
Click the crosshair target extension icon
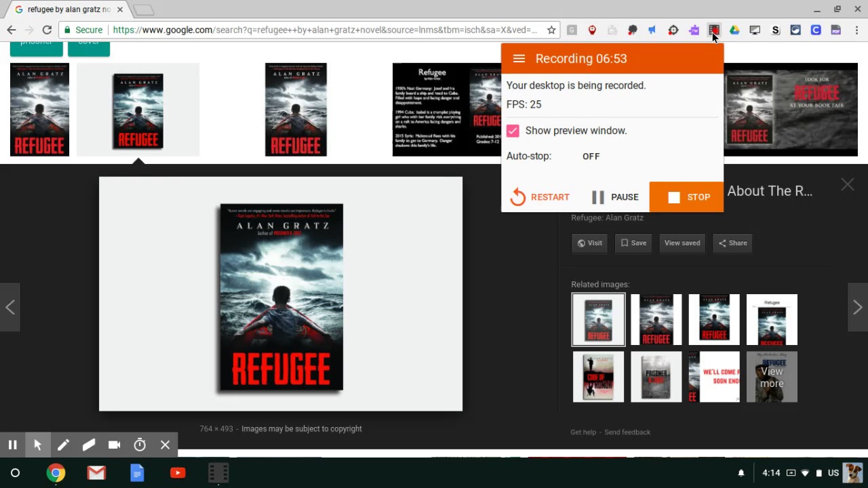673,30
